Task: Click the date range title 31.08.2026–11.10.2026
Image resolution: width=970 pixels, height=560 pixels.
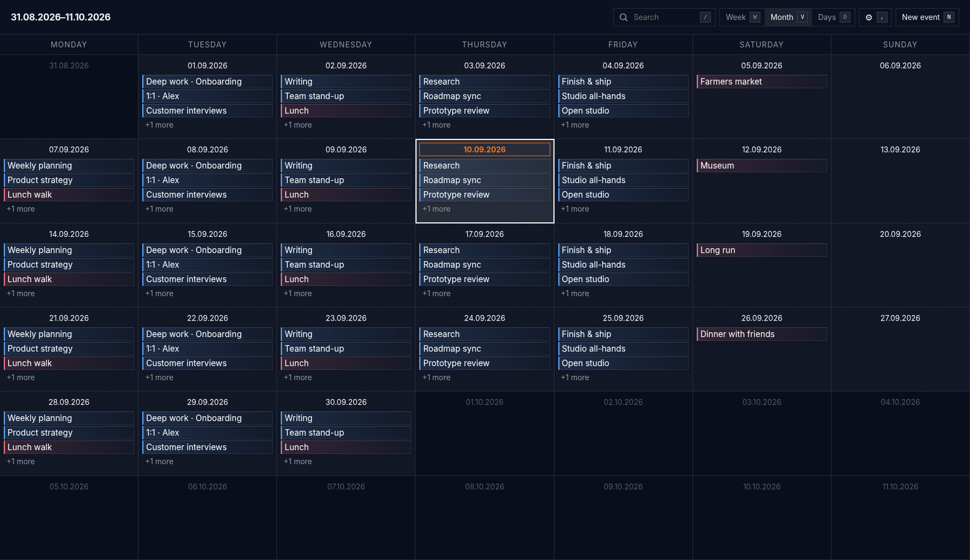Action: (61, 17)
